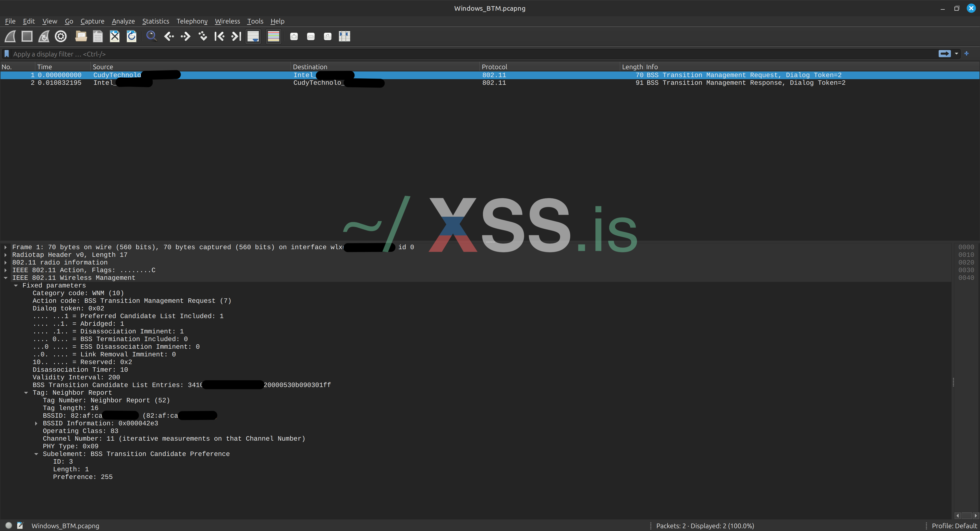980x531 pixels.
Task: Click the find packet magnifier icon
Action: pyautogui.click(x=151, y=37)
